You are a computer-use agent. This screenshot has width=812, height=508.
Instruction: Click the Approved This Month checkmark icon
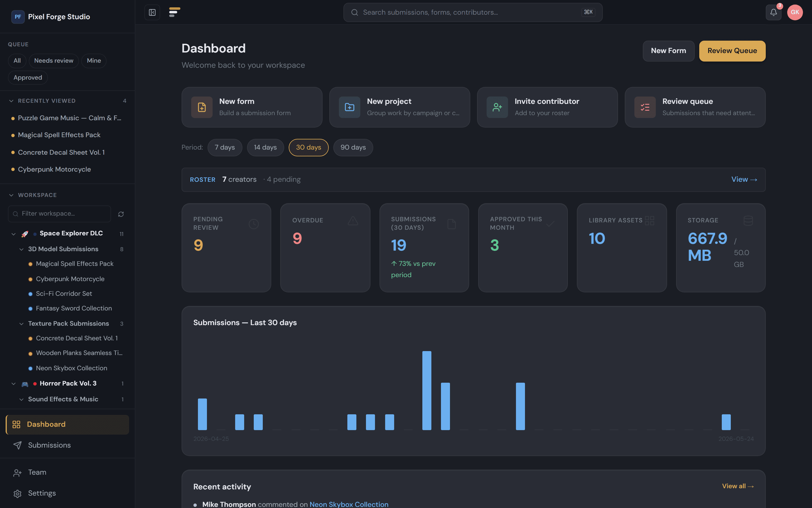[550, 224]
